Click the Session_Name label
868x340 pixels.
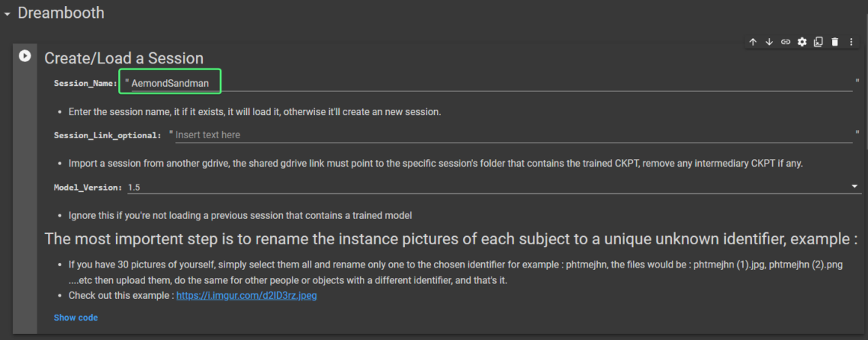(x=85, y=84)
